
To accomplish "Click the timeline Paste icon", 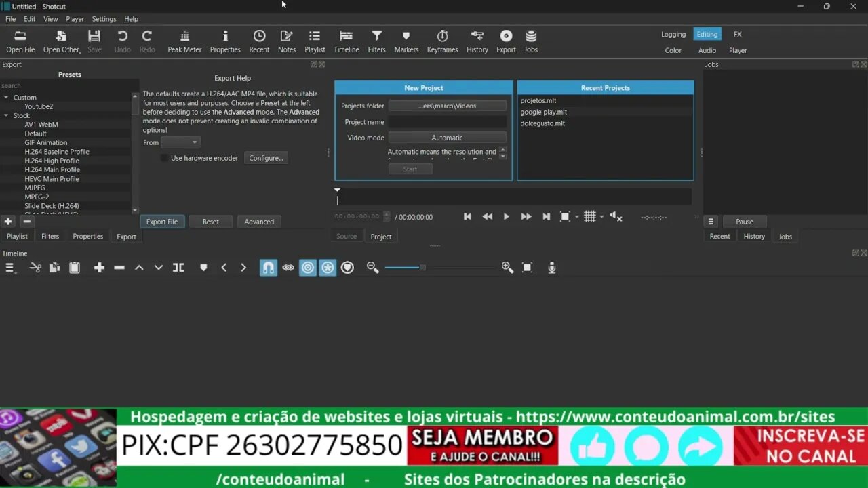I will [x=75, y=268].
